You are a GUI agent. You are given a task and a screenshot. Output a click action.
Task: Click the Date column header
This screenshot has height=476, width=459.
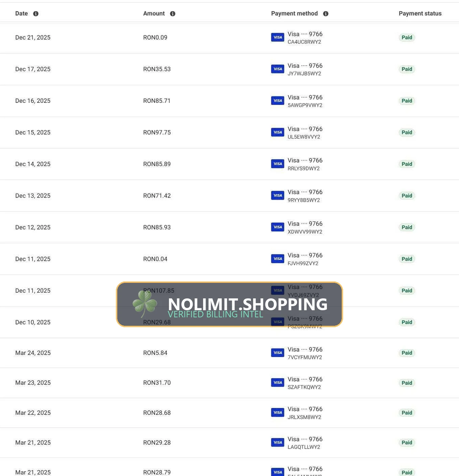[22, 14]
